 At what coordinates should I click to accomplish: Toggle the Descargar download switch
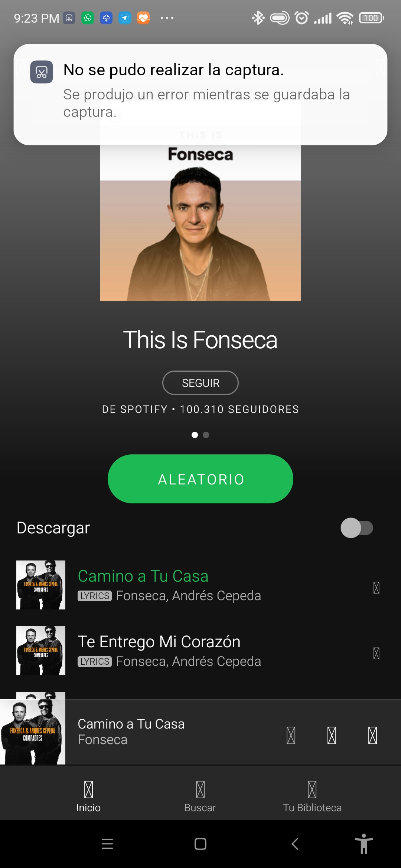357,528
